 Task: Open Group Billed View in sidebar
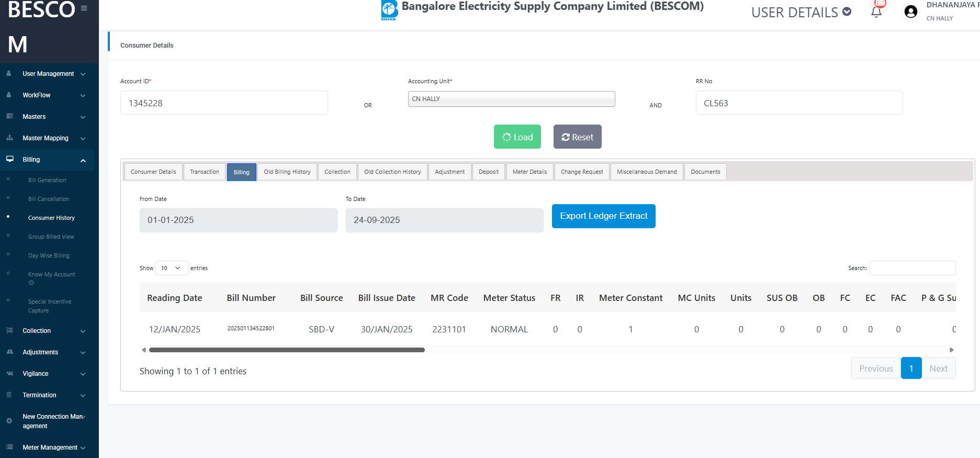(x=51, y=237)
